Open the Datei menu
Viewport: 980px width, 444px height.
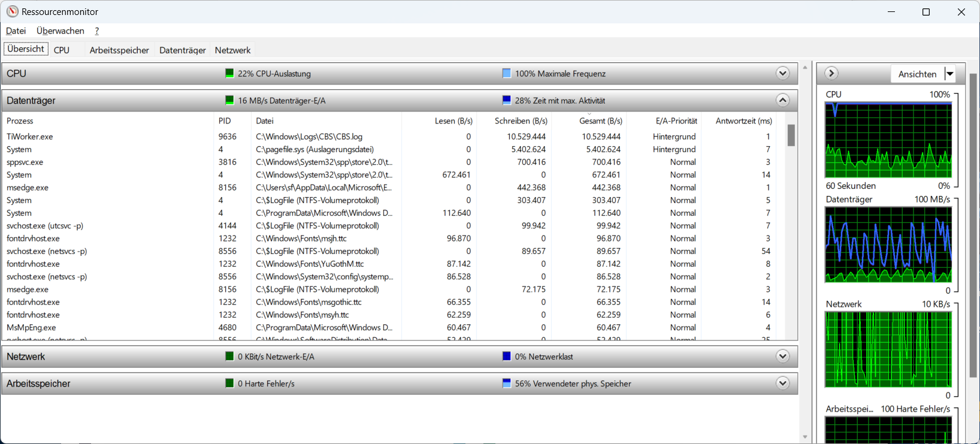pyautogui.click(x=16, y=31)
